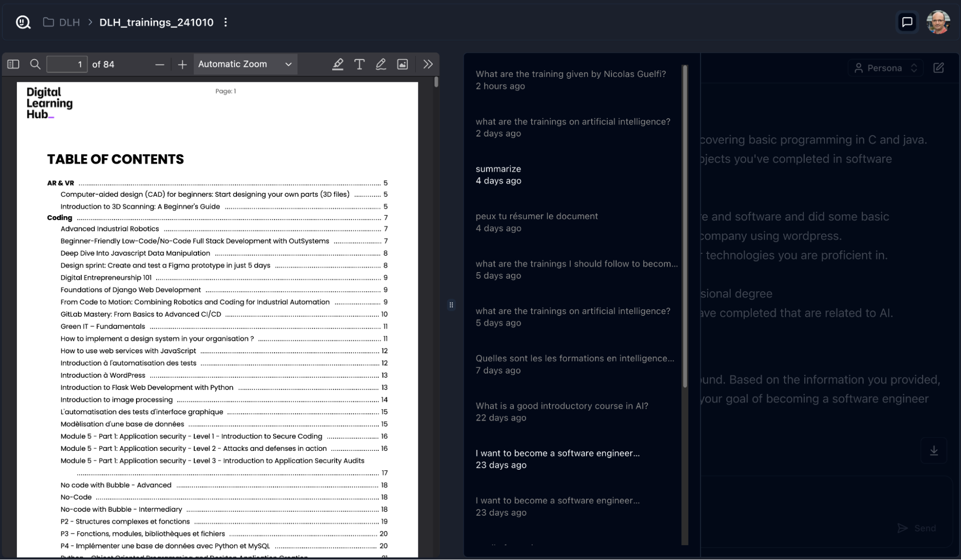961x560 pixels.
Task: Click the page number input field
Action: [67, 64]
